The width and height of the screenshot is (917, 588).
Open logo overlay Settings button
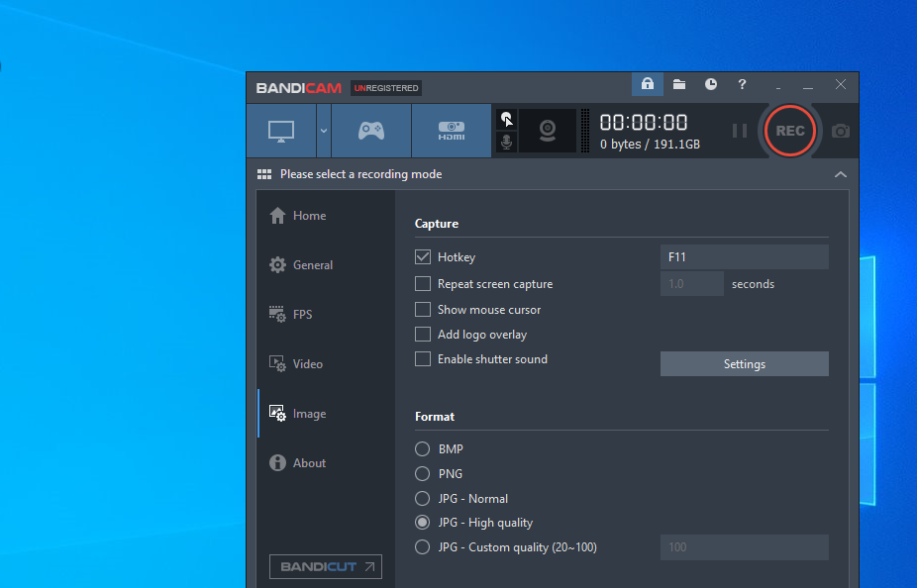(x=744, y=364)
